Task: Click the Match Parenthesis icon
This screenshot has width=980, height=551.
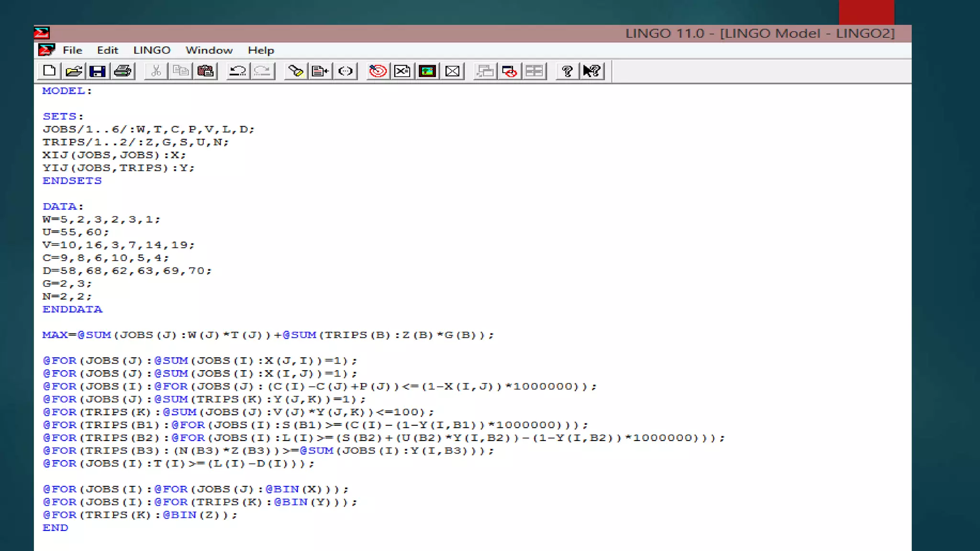Action: click(345, 71)
